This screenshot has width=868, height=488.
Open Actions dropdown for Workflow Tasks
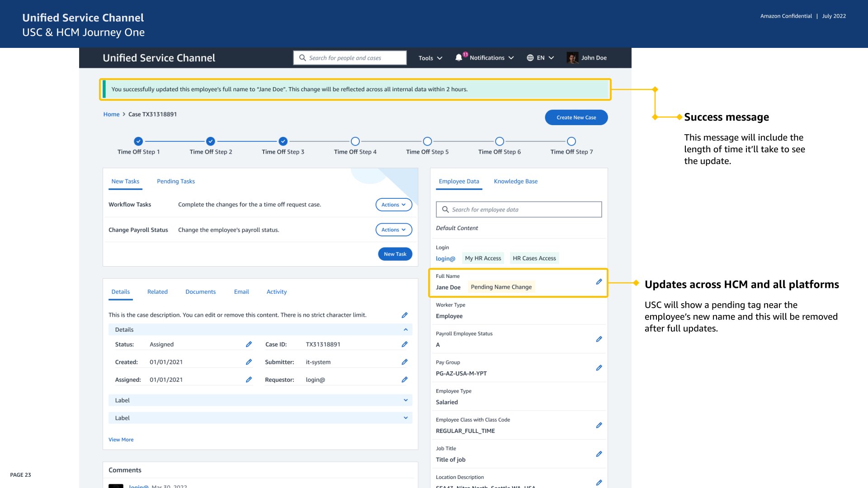pos(393,205)
